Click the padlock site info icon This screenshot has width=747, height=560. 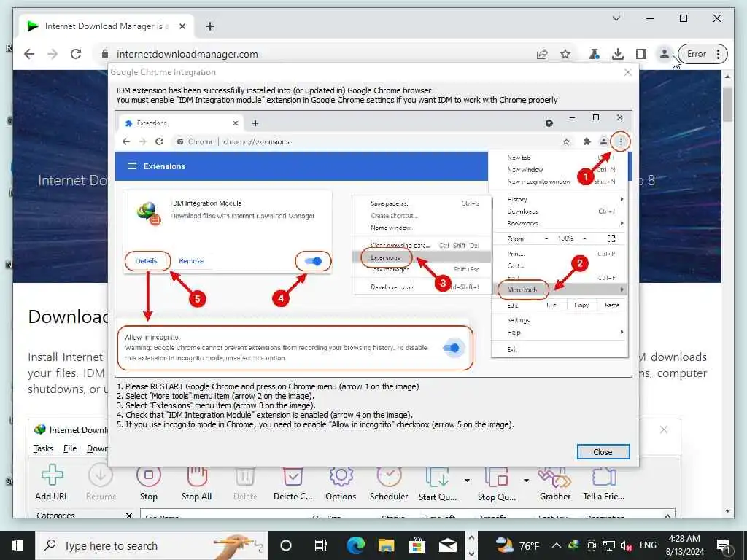105,54
